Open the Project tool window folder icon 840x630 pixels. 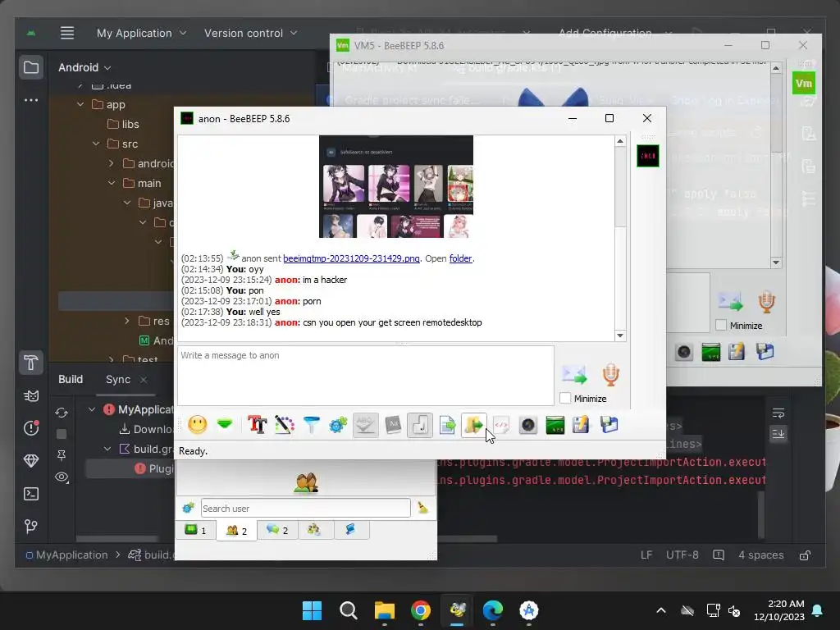(x=31, y=67)
